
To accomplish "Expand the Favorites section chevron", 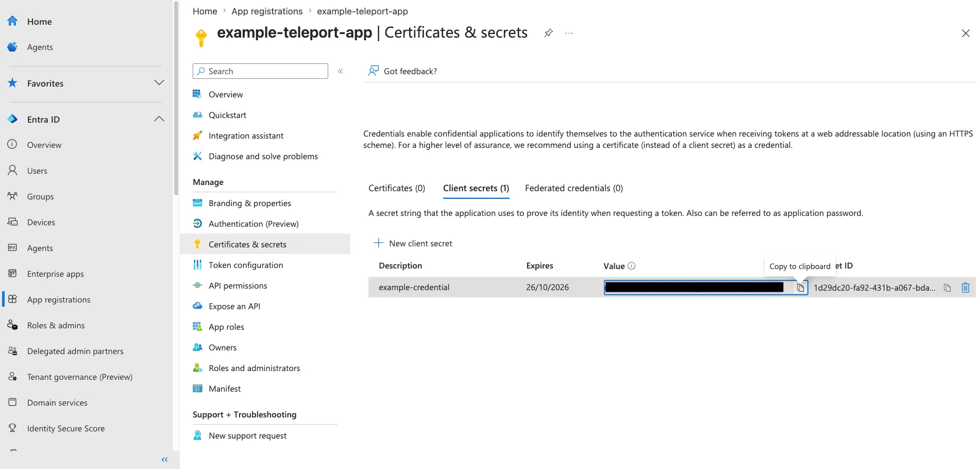I will click(159, 82).
